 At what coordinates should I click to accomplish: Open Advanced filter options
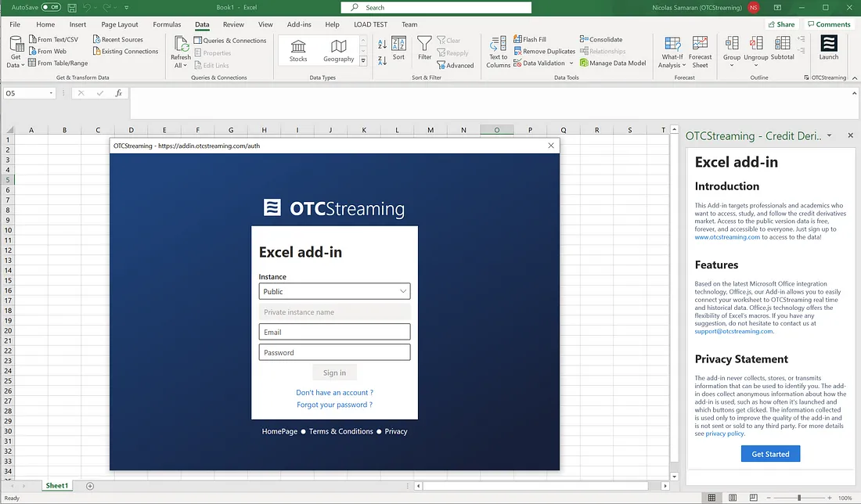(x=456, y=65)
